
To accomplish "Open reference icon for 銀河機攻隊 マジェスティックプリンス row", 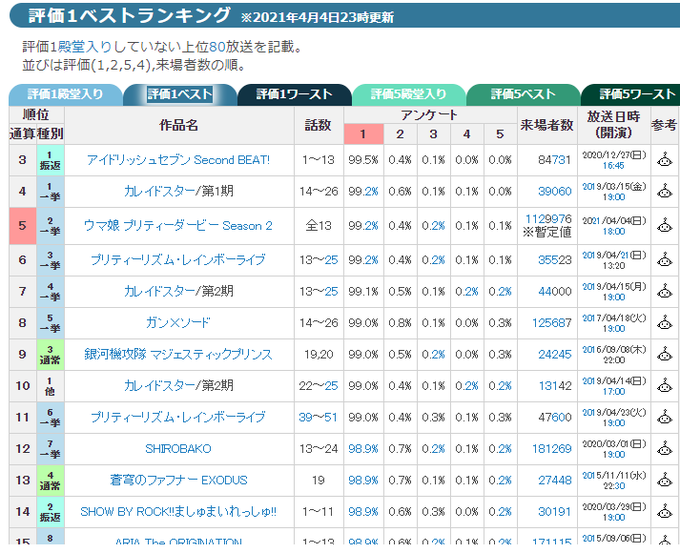I will point(664,354).
